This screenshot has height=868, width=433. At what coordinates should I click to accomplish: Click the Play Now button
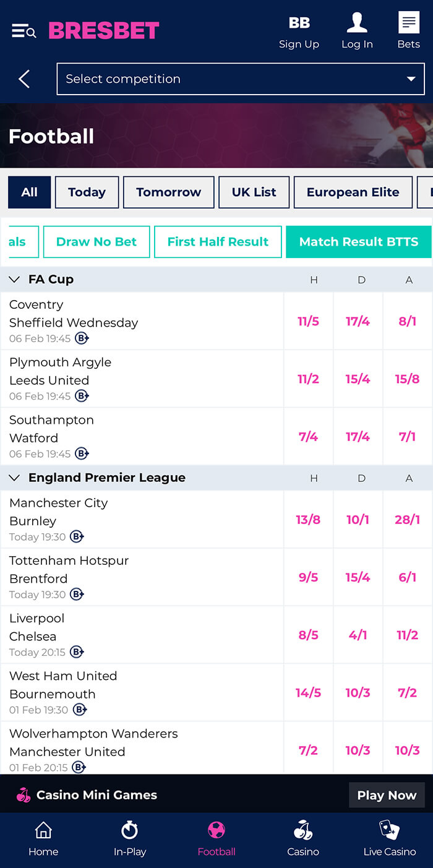coord(387,795)
